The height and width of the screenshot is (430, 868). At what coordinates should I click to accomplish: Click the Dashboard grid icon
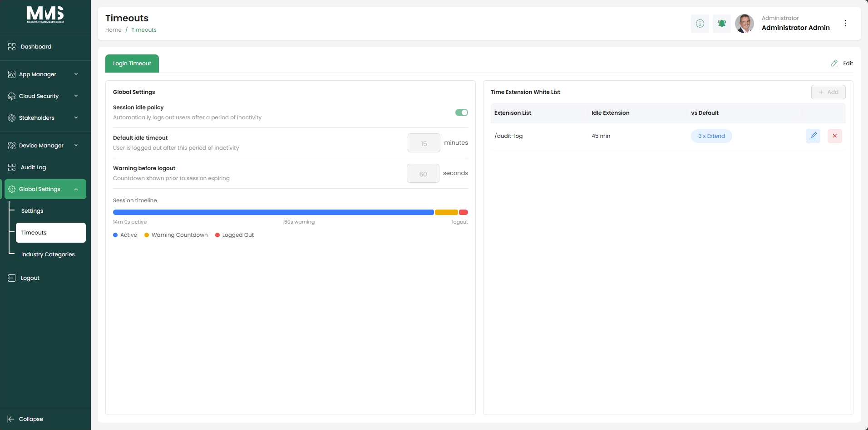pyautogui.click(x=12, y=47)
